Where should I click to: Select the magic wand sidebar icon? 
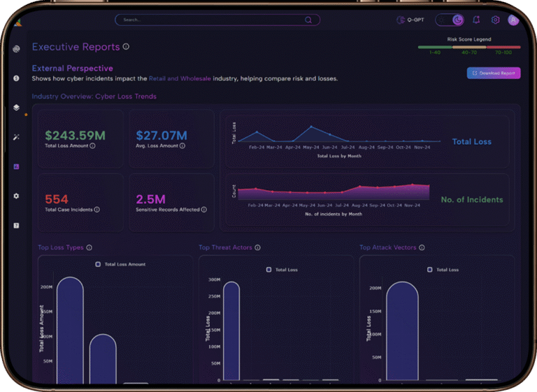pos(16,137)
